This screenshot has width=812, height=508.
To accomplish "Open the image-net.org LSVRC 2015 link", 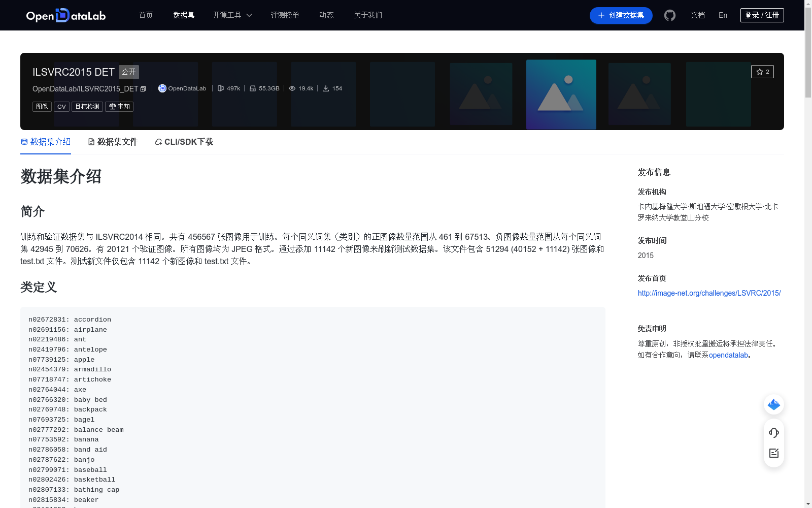I will point(709,293).
